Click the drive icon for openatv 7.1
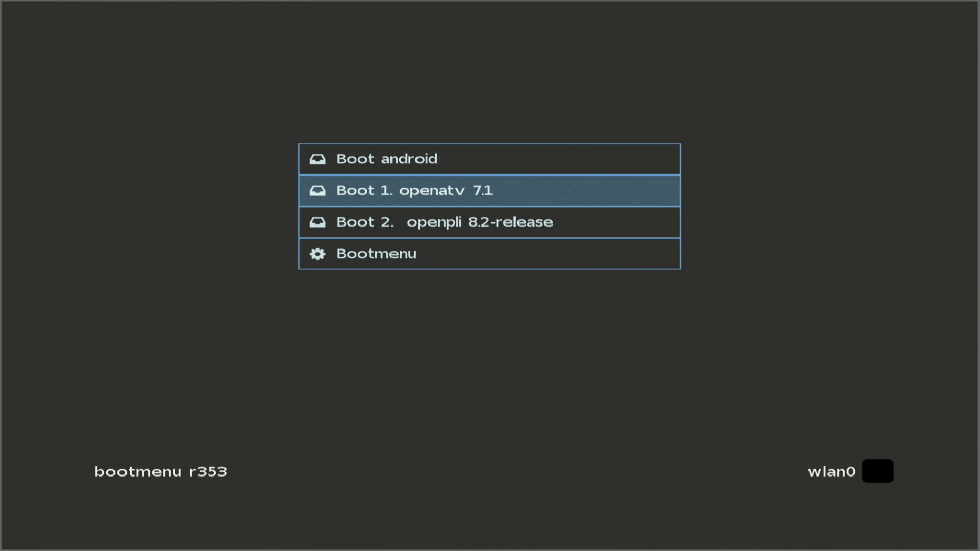This screenshot has height=551, width=980. click(x=317, y=191)
